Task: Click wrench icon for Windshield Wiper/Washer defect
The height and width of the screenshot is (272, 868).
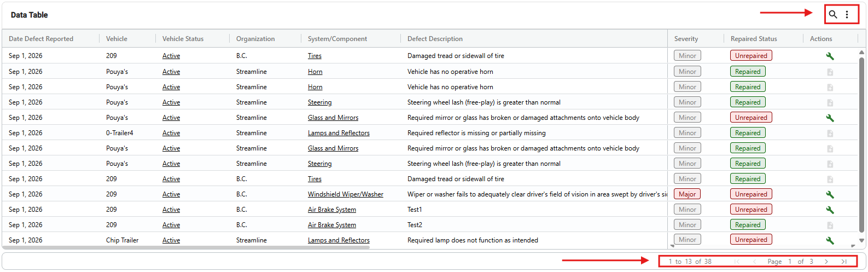Action: tap(830, 194)
